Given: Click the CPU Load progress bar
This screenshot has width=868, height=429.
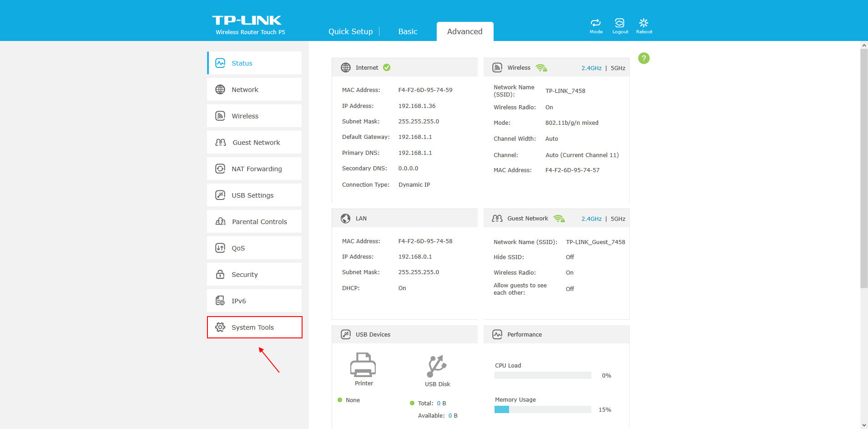Looking at the screenshot, I should coord(543,375).
